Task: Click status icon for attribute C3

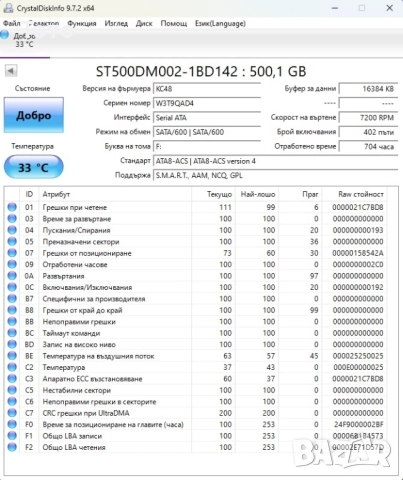Action: (x=12, y=379)
